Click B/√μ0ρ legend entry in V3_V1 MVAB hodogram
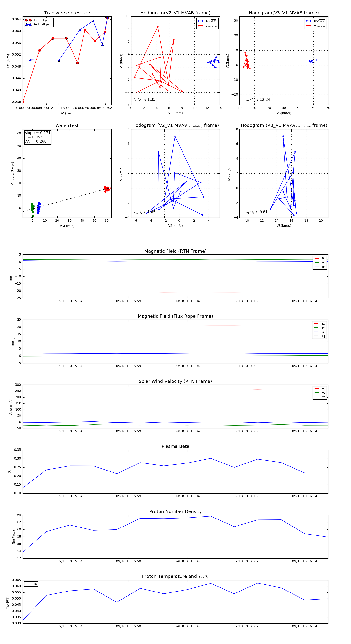 (316, 21)
